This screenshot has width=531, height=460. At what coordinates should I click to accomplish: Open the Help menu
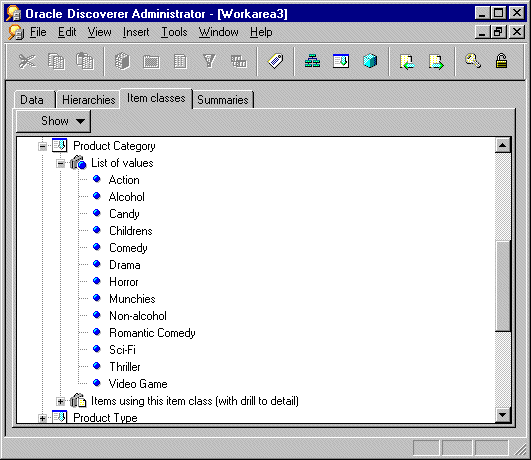click(x=261, y=32)
